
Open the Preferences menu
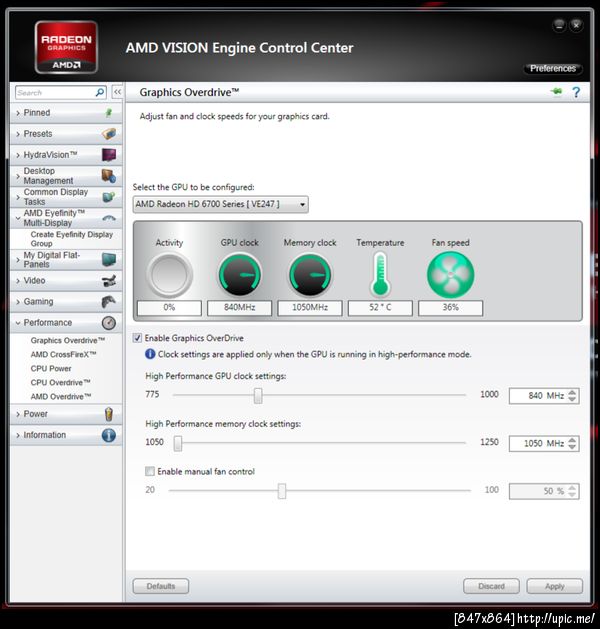coord(553,69)
